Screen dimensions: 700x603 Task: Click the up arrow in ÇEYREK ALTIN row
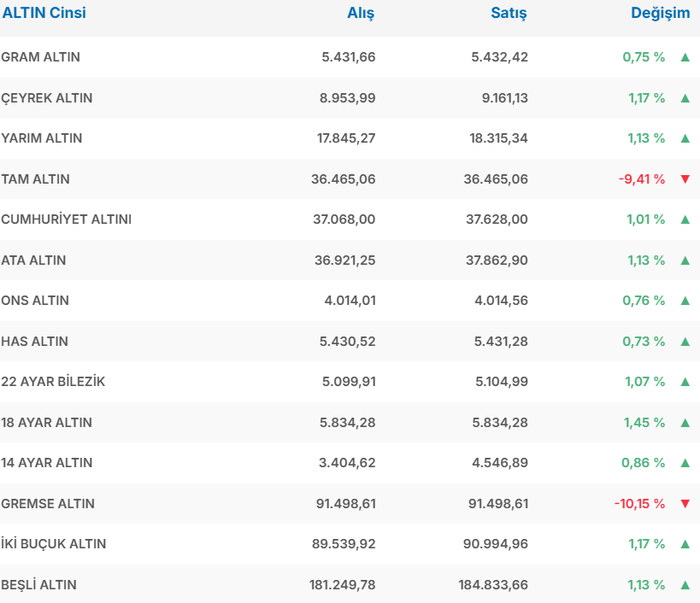tap(685, 98)
